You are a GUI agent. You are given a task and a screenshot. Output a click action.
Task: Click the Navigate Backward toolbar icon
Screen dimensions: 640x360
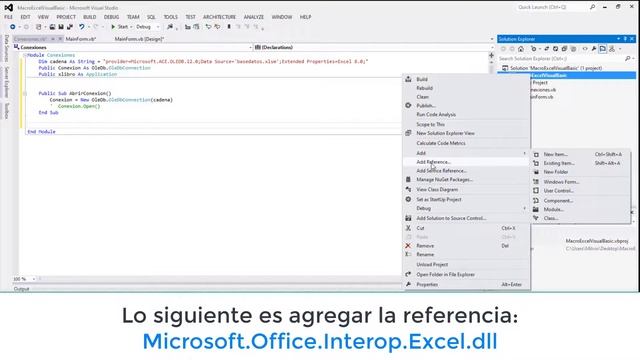[x=13, y=27]
